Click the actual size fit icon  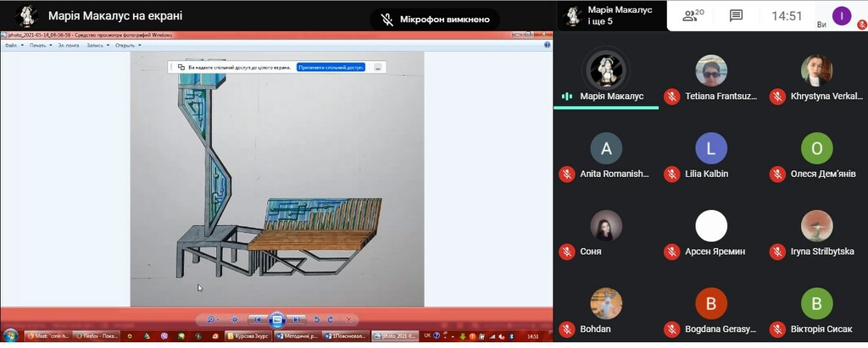coord(234,319)
